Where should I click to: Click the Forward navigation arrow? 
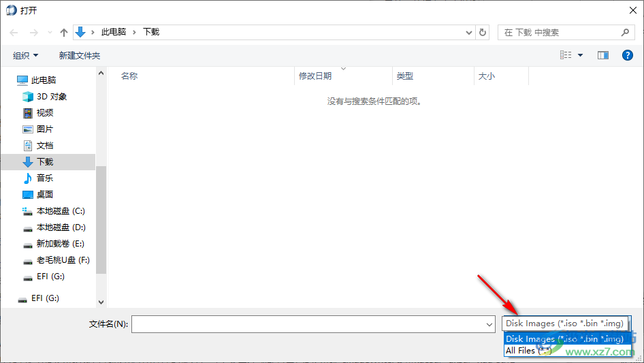[34, 33]
